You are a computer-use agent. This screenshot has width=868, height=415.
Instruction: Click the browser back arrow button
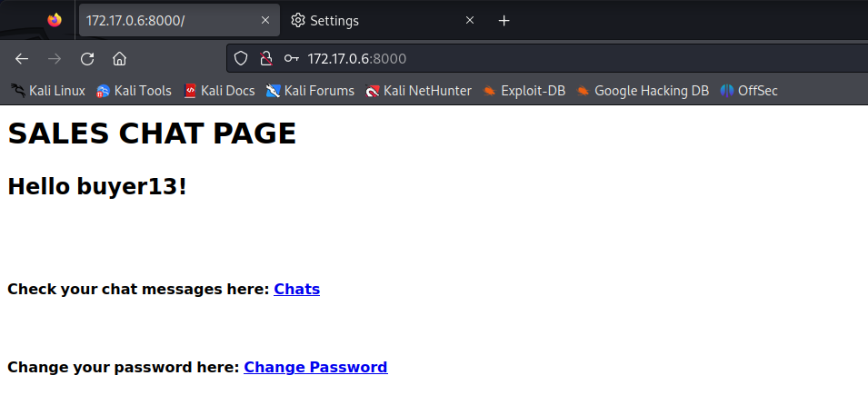pos(22,59)
